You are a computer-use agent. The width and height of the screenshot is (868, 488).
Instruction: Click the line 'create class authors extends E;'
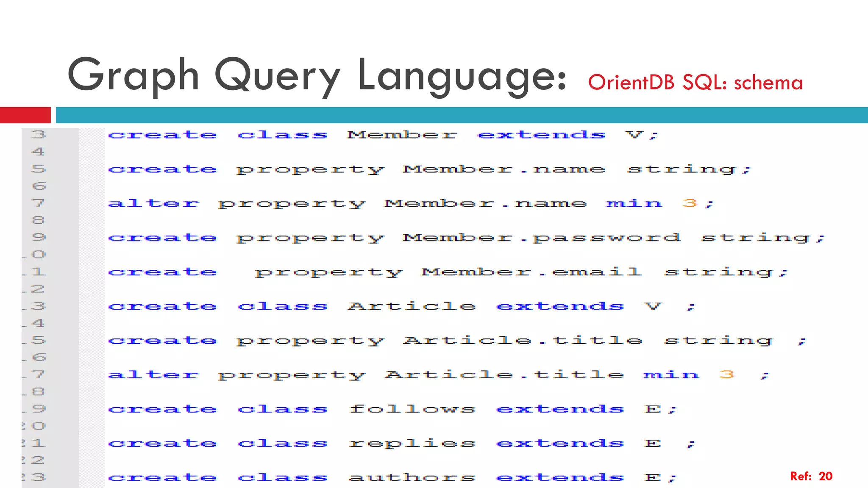click(392, 478)
